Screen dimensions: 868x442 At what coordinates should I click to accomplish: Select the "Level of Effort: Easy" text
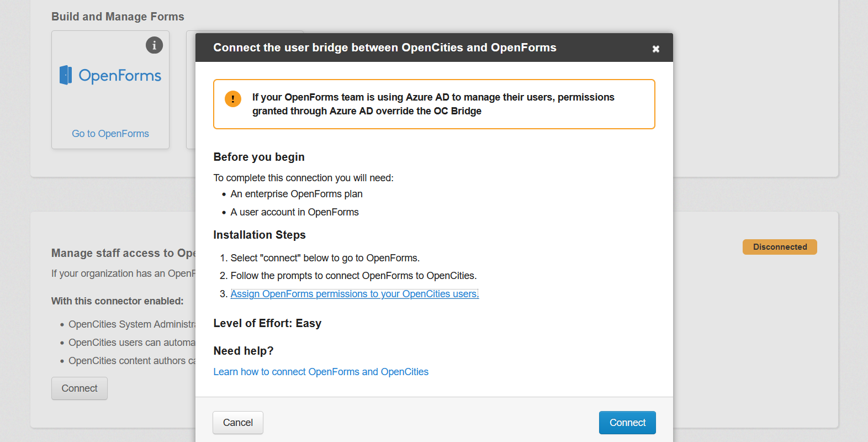click(x=267, y=323)
